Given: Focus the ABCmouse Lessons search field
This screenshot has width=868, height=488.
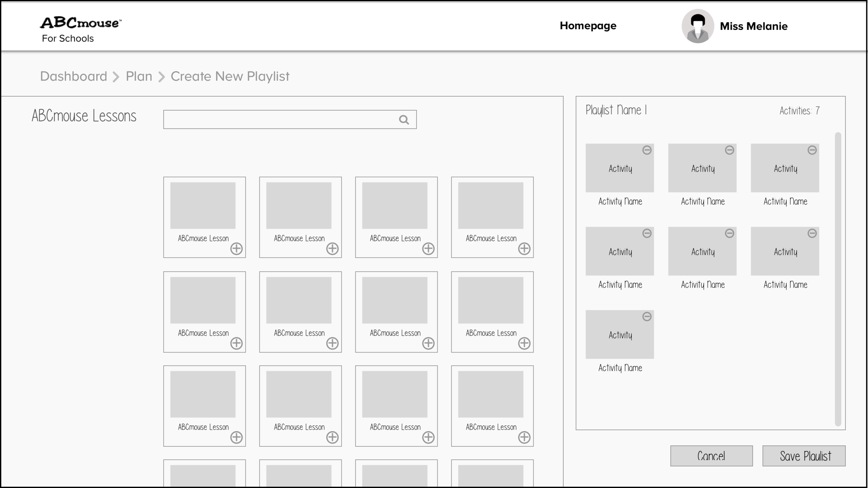Looking at the screenshot, I should coord(290,119).
